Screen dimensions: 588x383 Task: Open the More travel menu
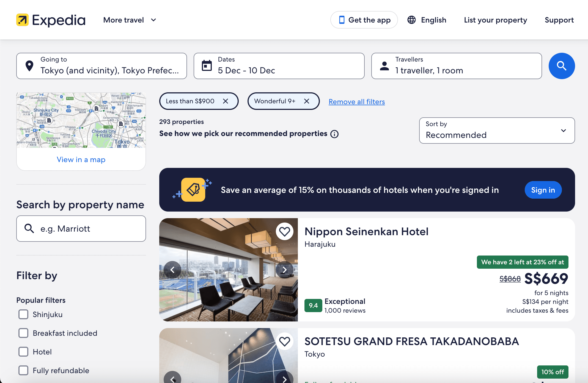pos(130,20)
